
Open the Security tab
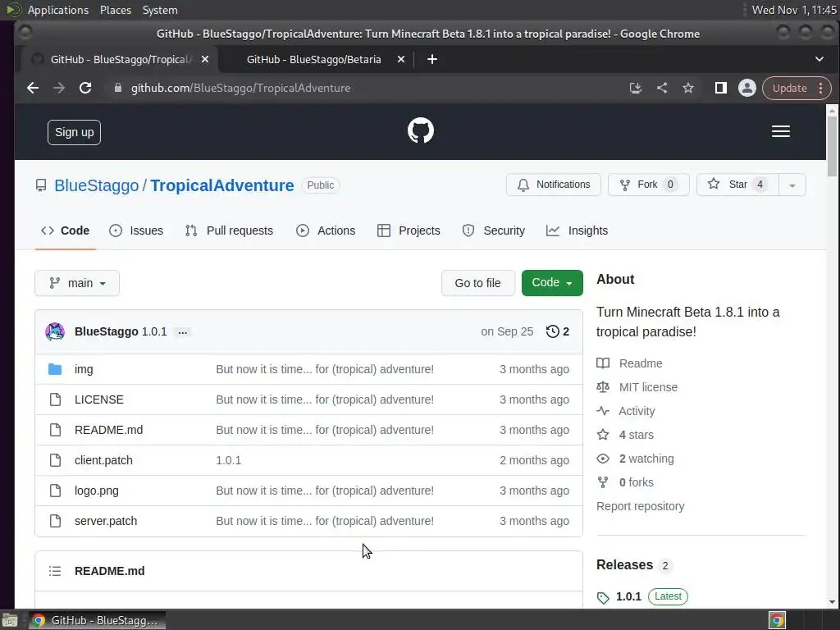(x=493, y=231)
